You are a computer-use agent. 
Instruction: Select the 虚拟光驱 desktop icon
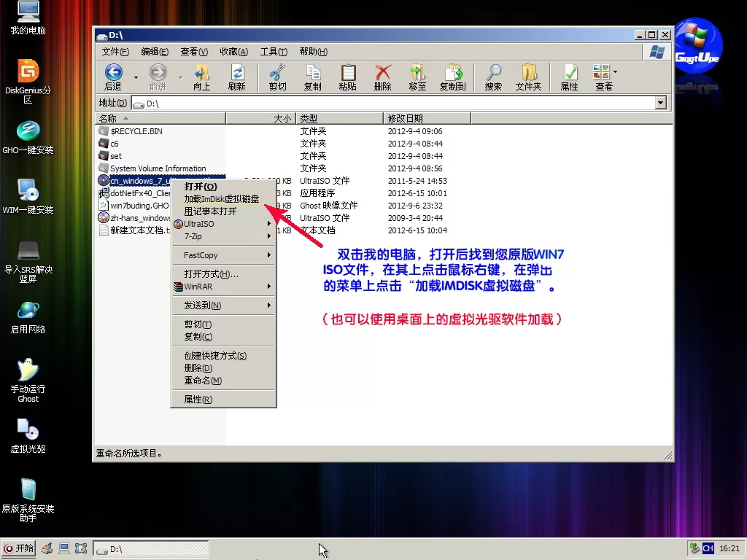(28, 430)
